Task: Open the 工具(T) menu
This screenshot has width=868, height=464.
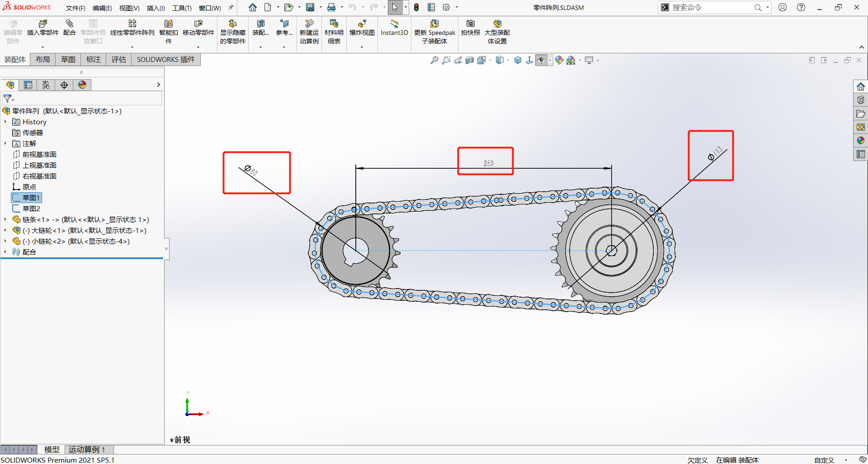Action: coord(182,8)
